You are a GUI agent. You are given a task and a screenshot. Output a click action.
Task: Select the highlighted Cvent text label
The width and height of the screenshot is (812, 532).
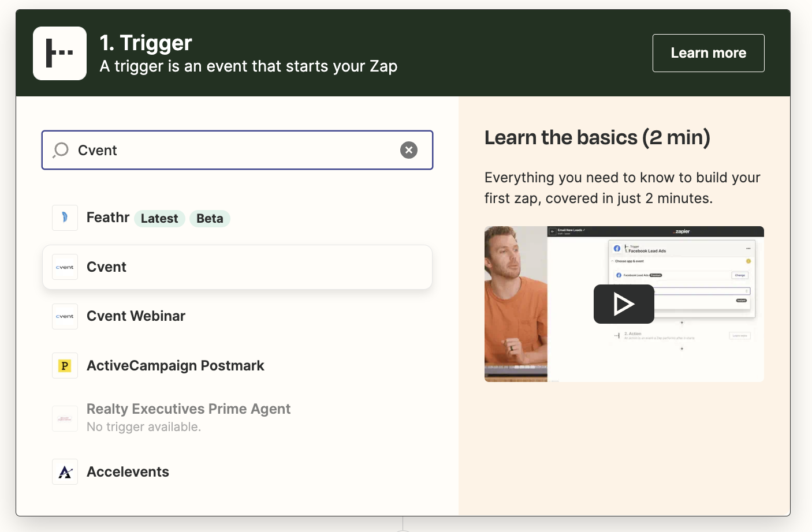click(x=106, y=267)
